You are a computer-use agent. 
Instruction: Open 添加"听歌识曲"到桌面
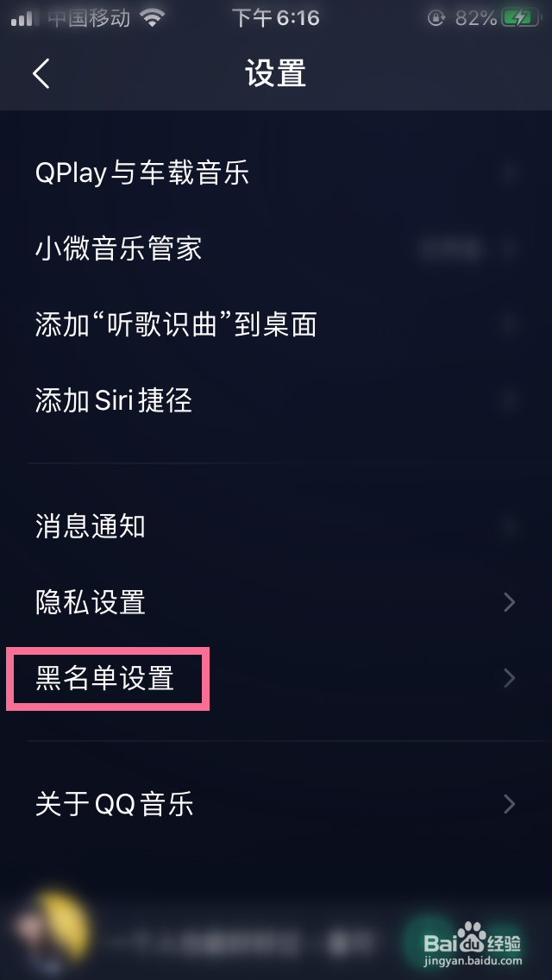(x=175, y=324)
